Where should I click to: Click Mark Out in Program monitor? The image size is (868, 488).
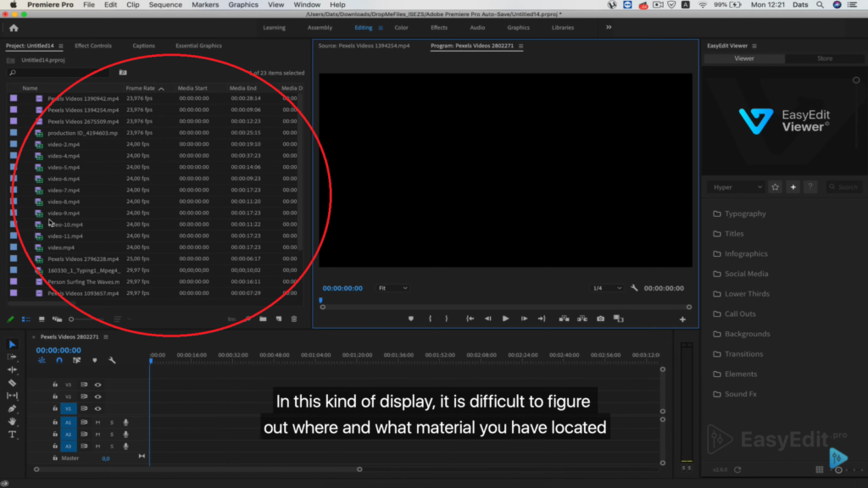(x=447, y=319)
